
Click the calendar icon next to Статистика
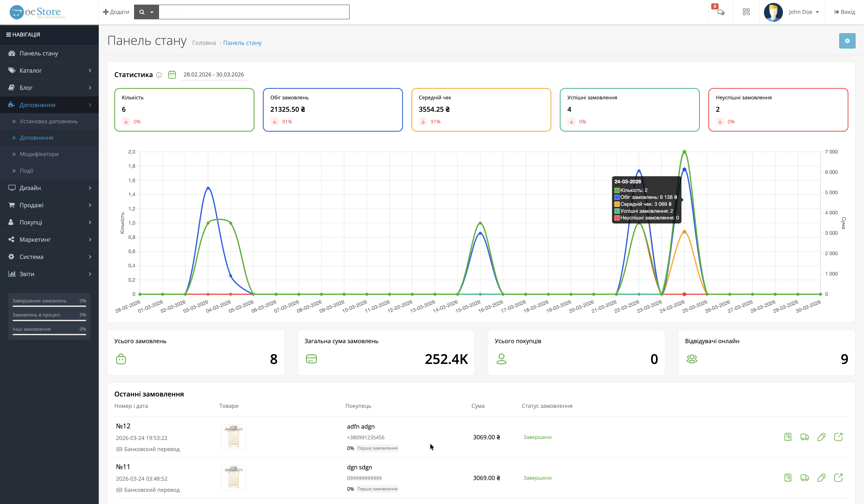(172, 75)
